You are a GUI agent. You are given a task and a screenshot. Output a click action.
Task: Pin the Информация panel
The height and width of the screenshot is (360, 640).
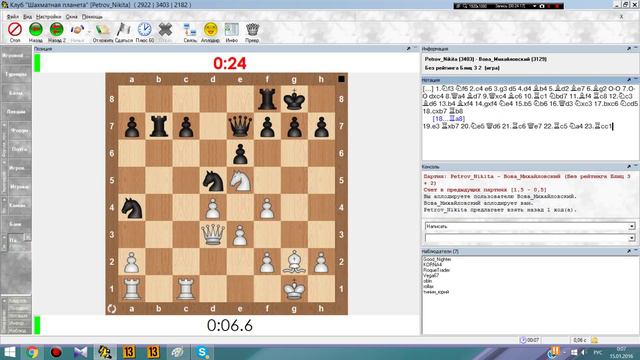tap(629, 49)
